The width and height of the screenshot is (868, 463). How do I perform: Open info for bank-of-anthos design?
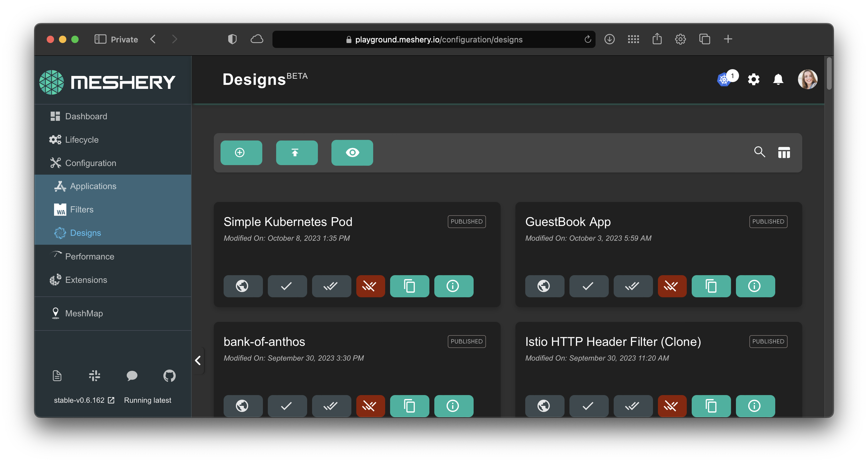coord(453,406)
